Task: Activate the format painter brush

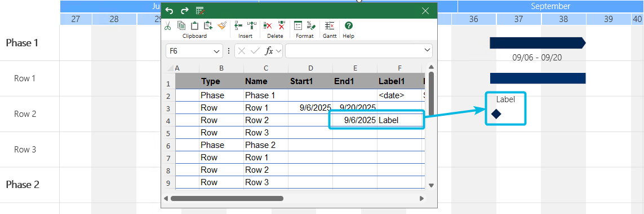Action: coord(222,25)
